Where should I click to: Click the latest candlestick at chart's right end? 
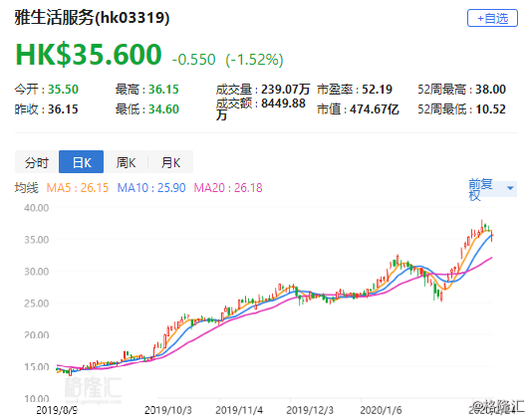click(x=492, y=236)
